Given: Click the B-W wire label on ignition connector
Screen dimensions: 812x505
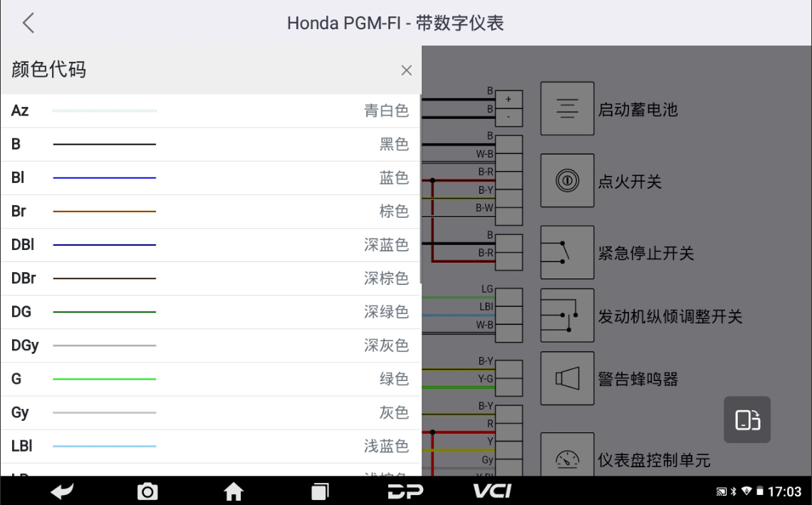Looking at the screenshot, I should [x=485, y=208].
